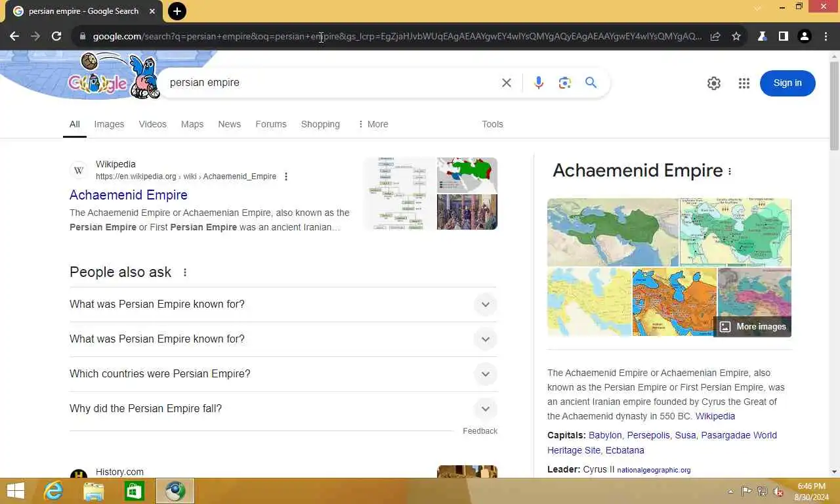Open the yellow map thumbnail in knowledge panel

click(x=589, y=303)
